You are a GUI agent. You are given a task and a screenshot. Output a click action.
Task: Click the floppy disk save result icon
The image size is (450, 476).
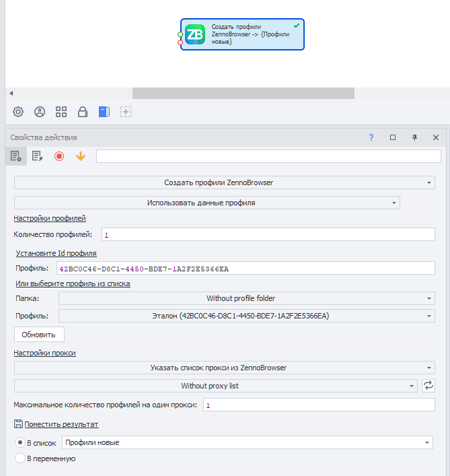[x=18, y=423]
